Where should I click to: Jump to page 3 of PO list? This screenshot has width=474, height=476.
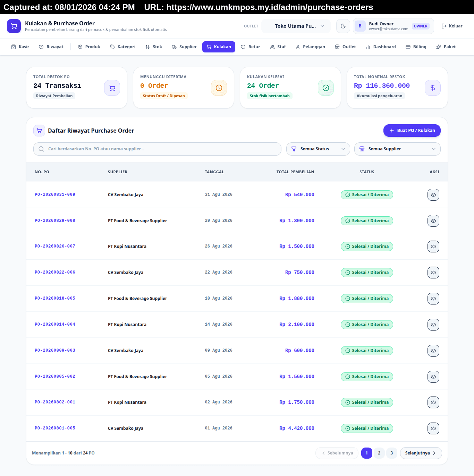pyautogui.click(x=392, y=453)
